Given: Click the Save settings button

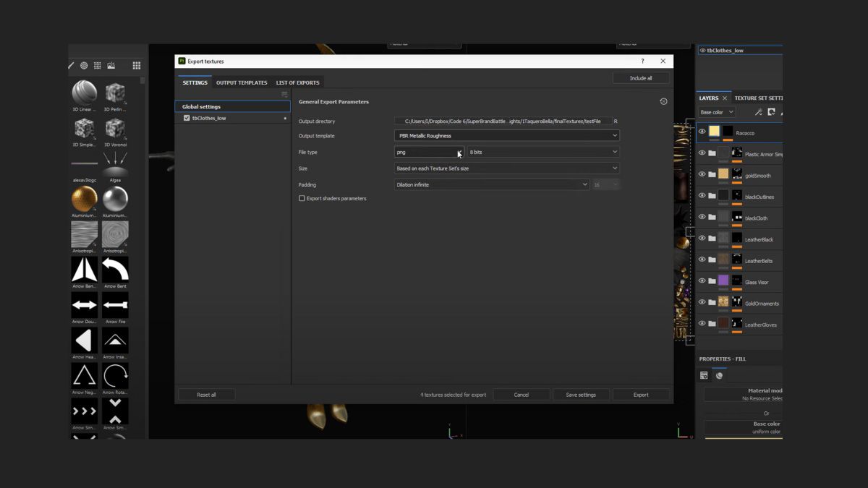Looking at the screenshot, I should [x=581, y=395].
